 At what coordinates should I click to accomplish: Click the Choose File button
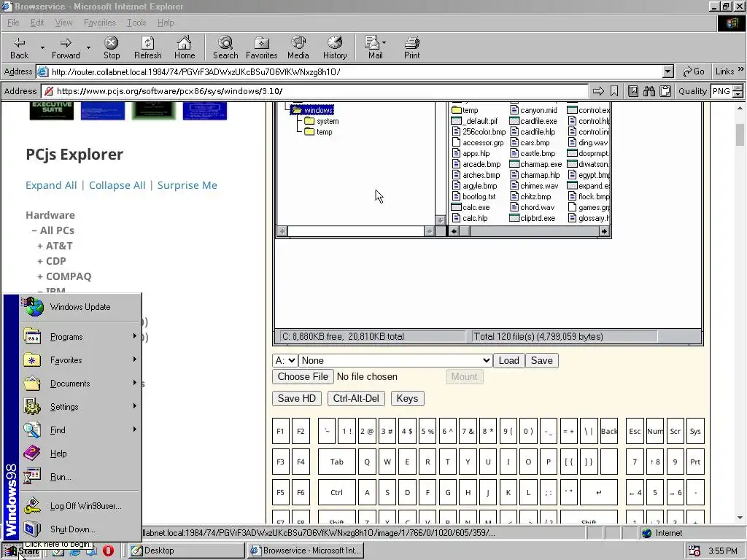tap(303, 377)
